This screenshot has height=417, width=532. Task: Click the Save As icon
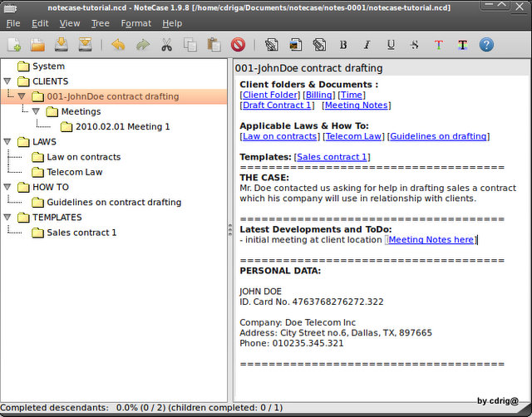[85, 45]
